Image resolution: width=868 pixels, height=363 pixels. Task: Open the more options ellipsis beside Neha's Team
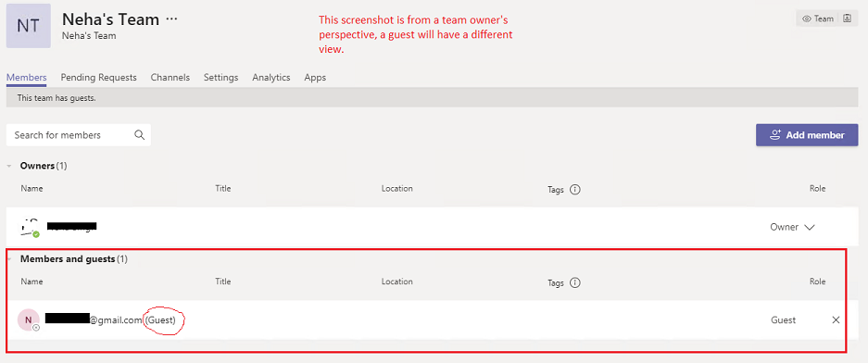pyautogui.click(x=172, y=19)
